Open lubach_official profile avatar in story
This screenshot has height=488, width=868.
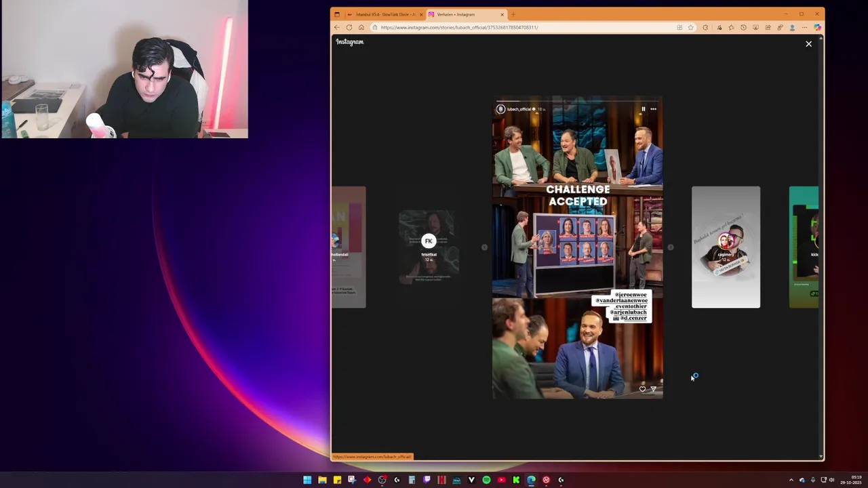500,109
